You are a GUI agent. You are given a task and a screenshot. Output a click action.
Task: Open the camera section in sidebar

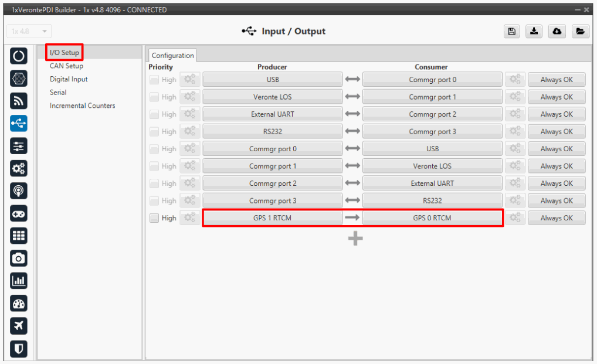[19, 258]
